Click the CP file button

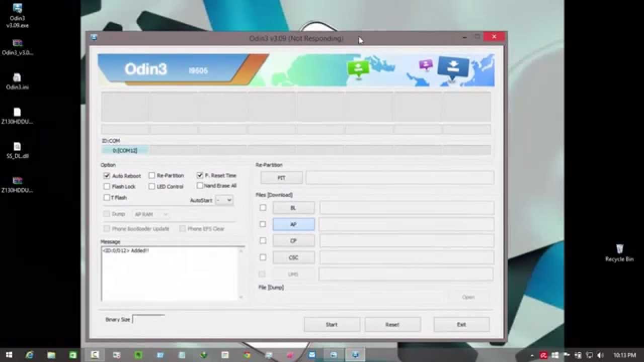coord(293,241)
